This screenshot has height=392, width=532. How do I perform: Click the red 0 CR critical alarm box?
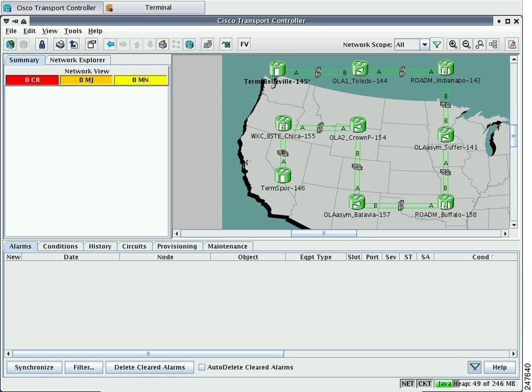(x=33, y=80)
